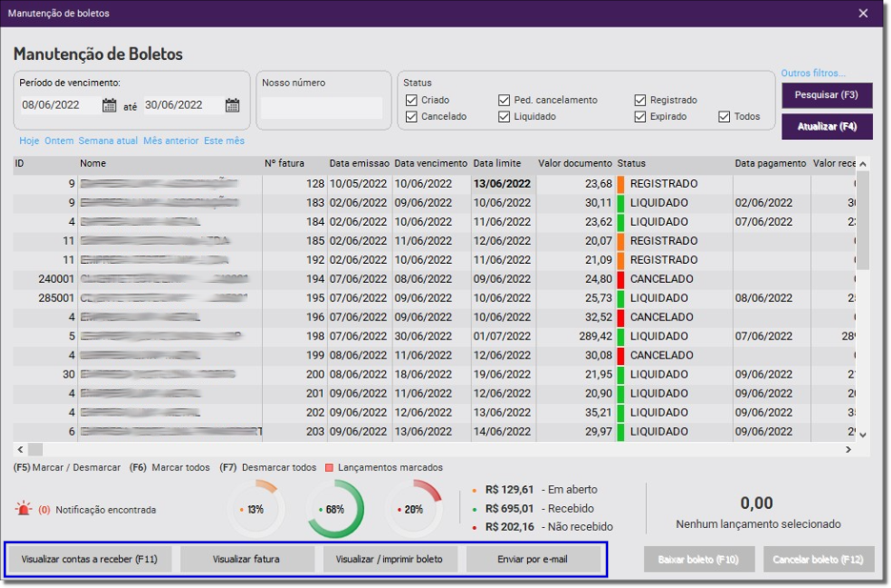Click the 13% open amount donut chart

[x=255, y=509]
